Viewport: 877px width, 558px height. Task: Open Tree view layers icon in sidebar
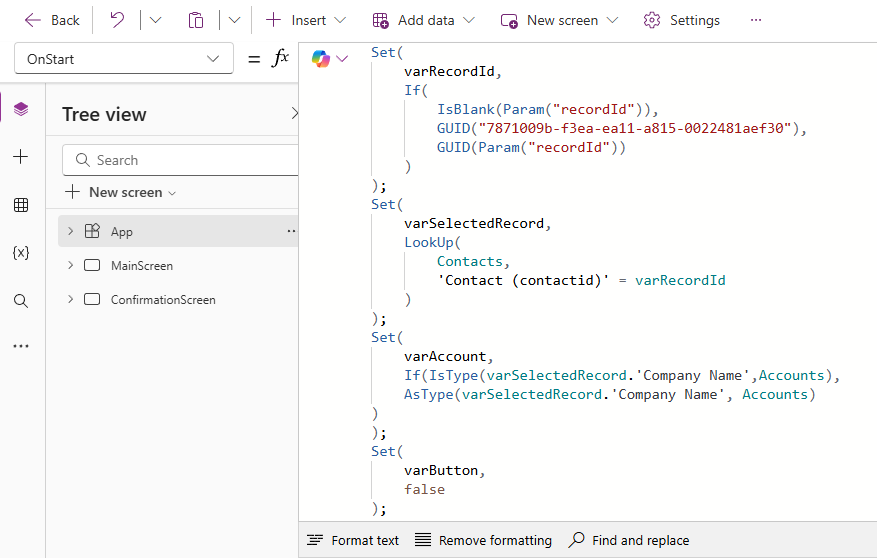tap(21, 109)
